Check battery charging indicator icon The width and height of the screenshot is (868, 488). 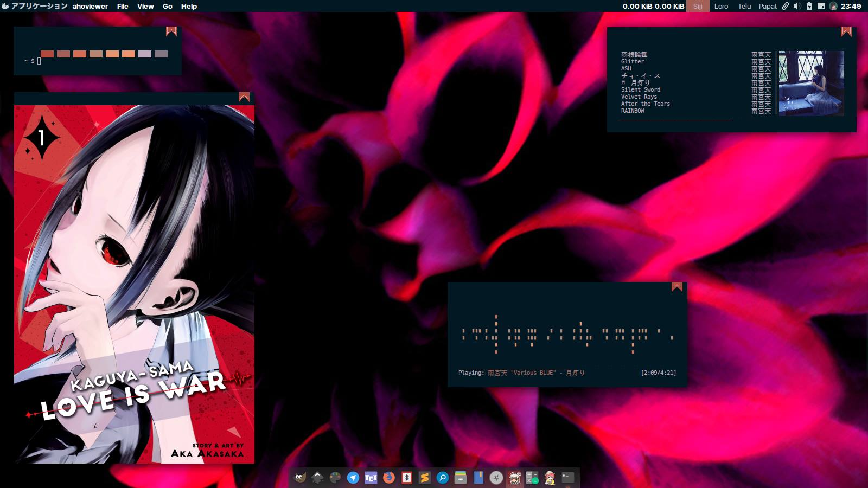[809, 6]
